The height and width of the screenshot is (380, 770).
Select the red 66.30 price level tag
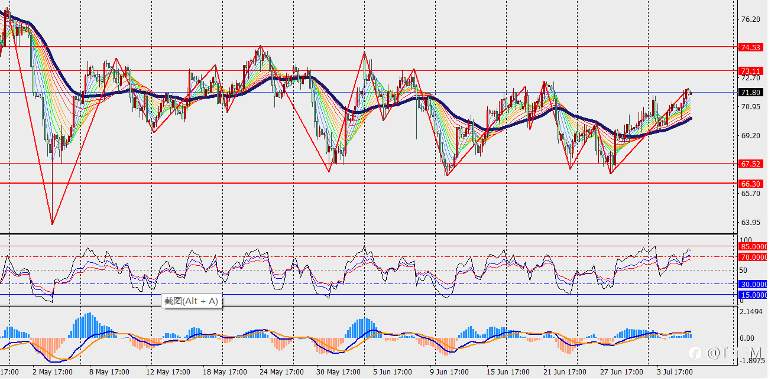(751, 184)
